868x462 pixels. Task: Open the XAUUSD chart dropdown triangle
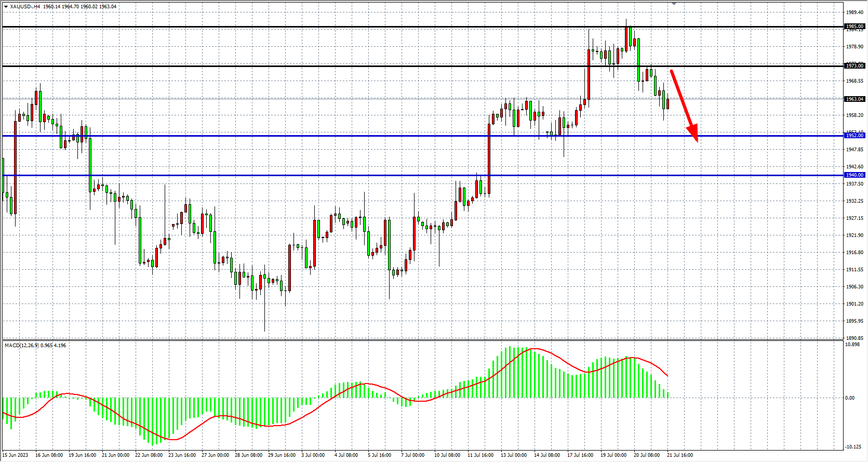(6, 7)
